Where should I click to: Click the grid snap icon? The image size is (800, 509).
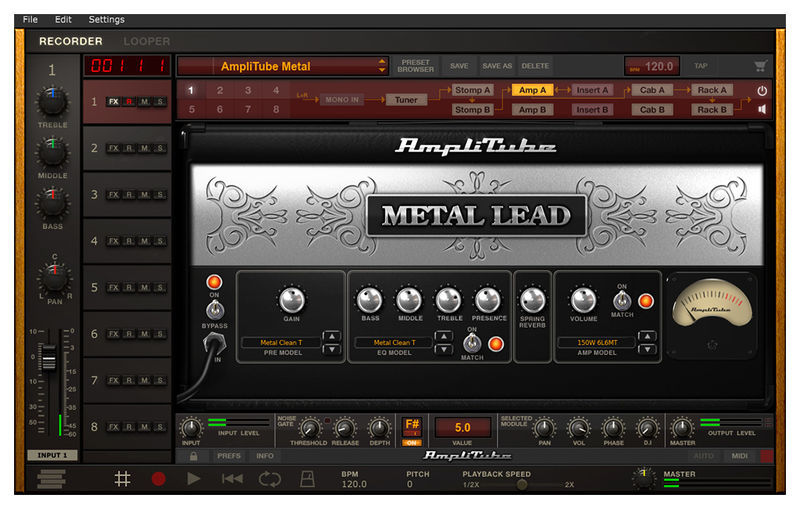[122, 478]
